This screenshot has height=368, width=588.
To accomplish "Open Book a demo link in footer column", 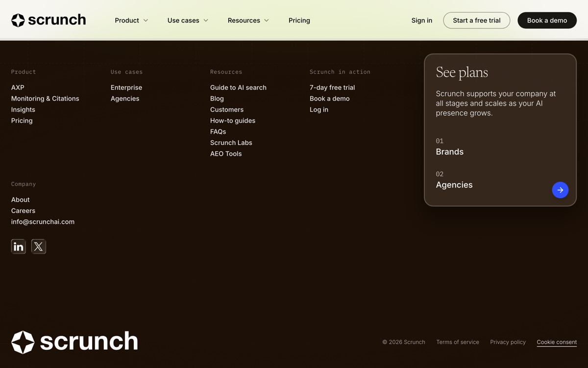I will 330,99.
